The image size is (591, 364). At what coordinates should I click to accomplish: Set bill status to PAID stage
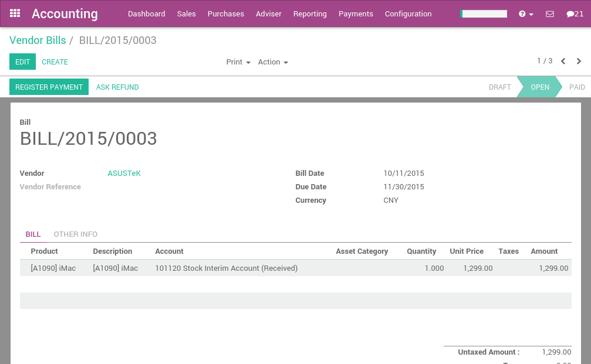pos(577,87)
